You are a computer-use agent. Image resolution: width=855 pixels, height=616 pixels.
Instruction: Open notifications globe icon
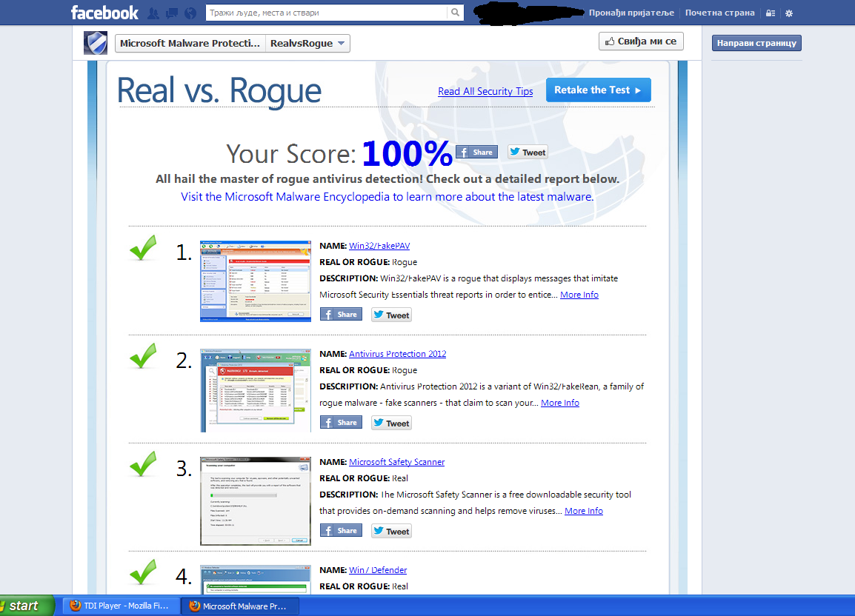click(190, 13)
